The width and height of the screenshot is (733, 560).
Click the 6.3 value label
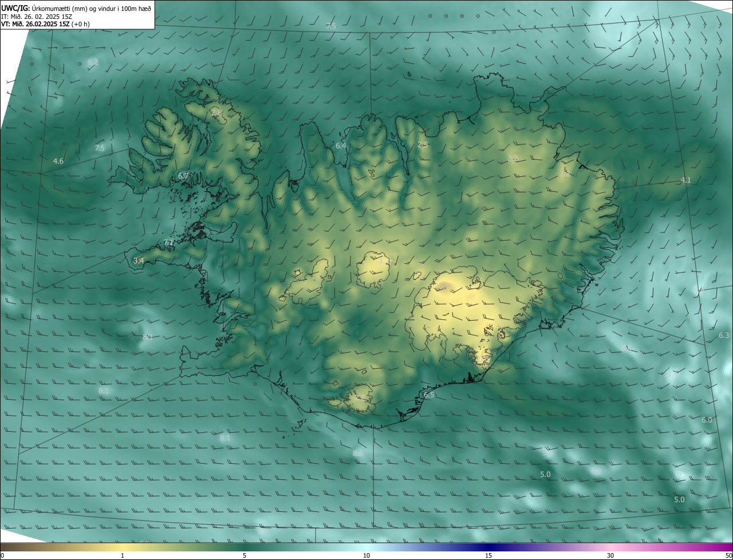(x=724, y=336)
